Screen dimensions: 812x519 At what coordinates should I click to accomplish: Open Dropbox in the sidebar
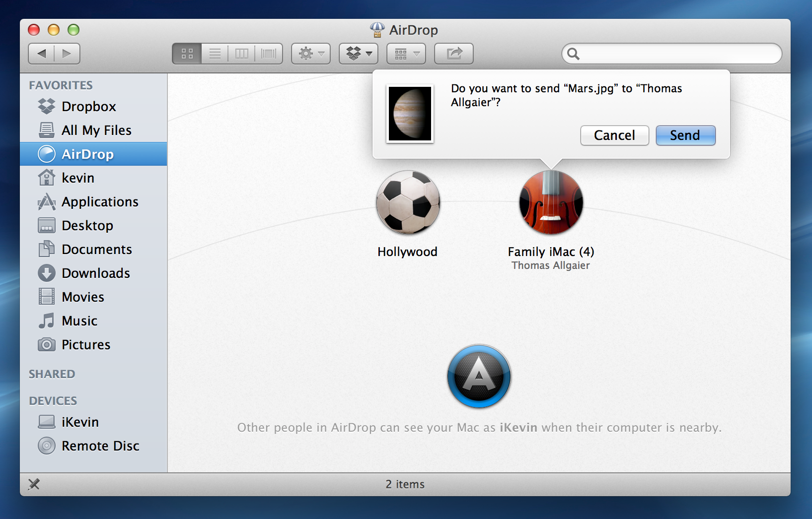pyautogui.click(x=93, y=106)
